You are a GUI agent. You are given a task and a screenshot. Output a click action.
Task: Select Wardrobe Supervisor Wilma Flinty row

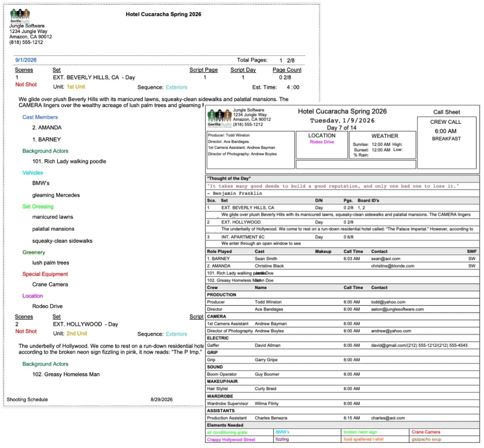[x=342, y=404]
